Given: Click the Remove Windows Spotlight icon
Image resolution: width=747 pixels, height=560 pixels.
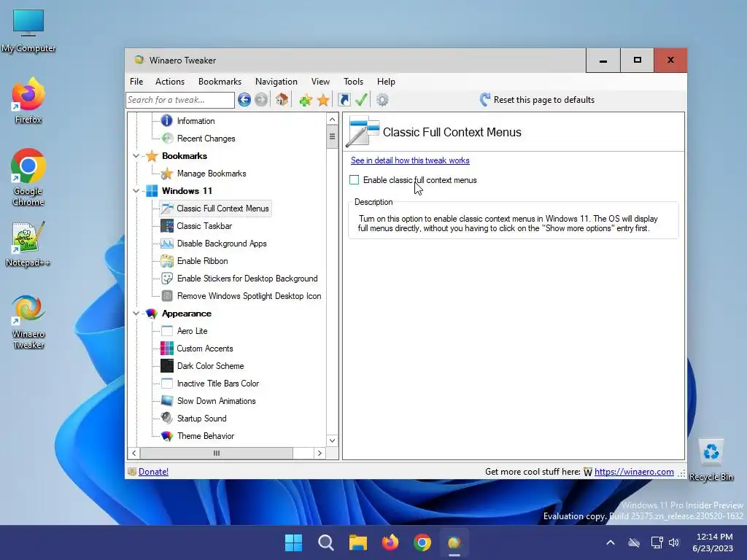Looking at the screenshot, I should pos(167,296).
